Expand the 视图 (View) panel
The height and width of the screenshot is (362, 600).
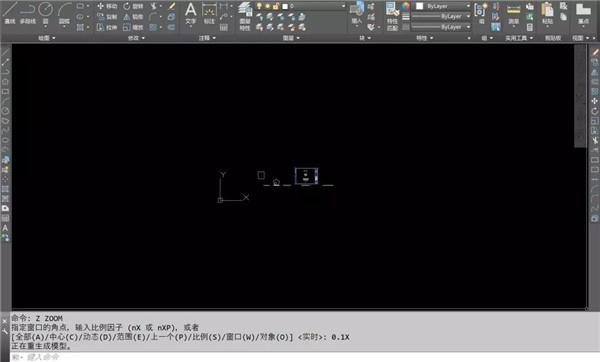pyautogui.click(x=580, y=38)
